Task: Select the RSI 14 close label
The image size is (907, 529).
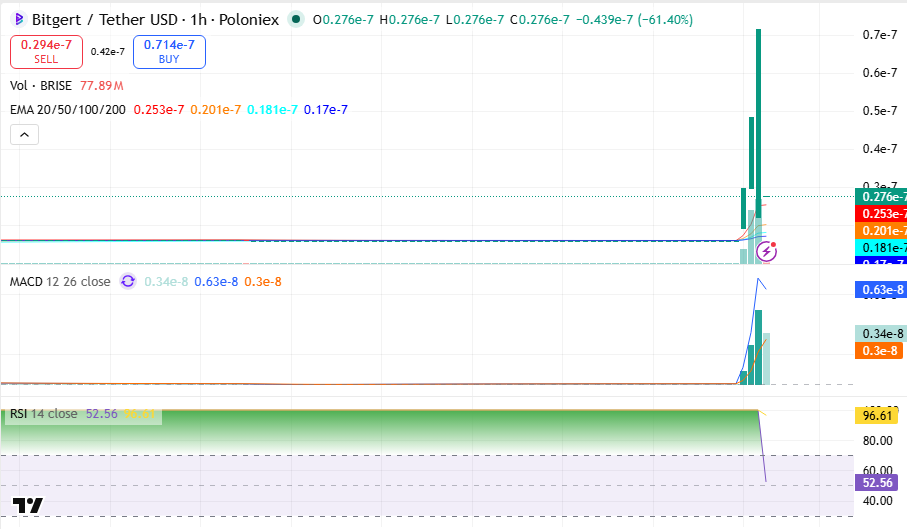Action: pos(43,414)
